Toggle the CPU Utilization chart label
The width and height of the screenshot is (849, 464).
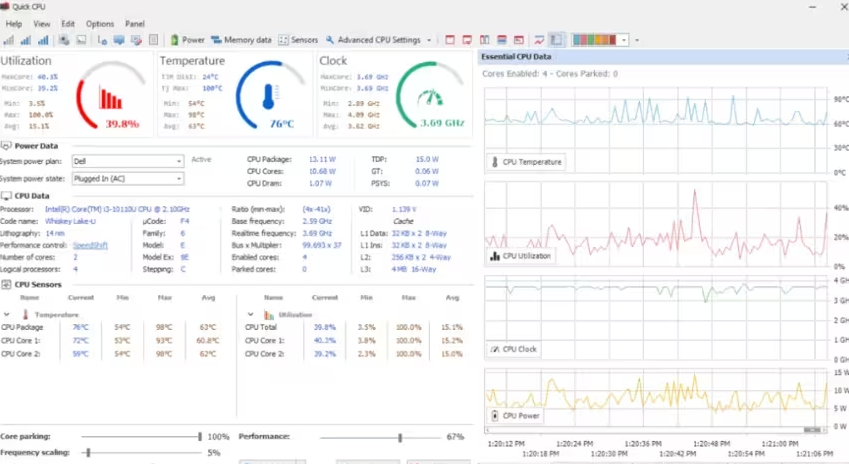tap(525, 256)
